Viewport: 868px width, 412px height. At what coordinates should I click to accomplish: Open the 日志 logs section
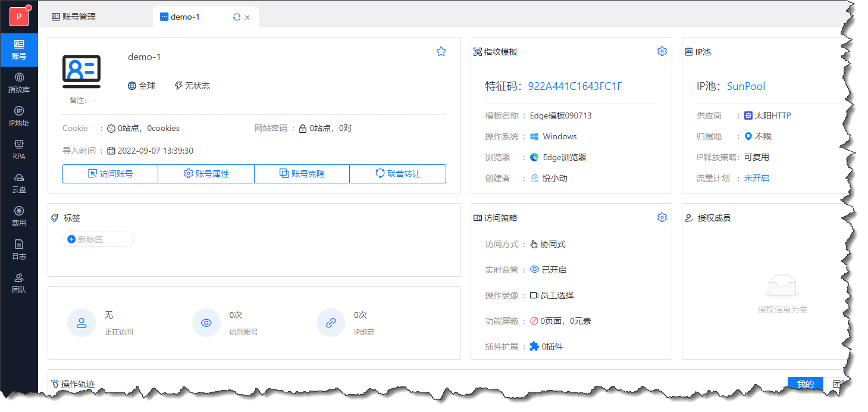click(19, 250)
